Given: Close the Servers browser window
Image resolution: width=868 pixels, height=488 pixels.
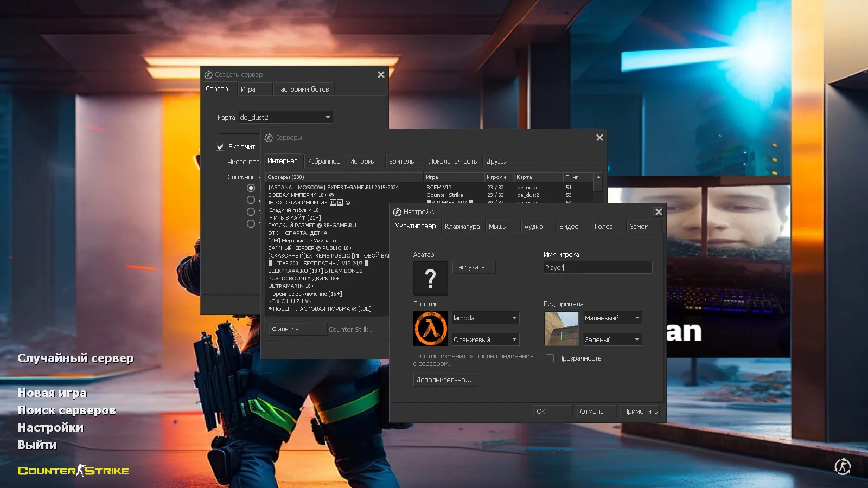Looking at the screenshot, I should pos(599,138).
